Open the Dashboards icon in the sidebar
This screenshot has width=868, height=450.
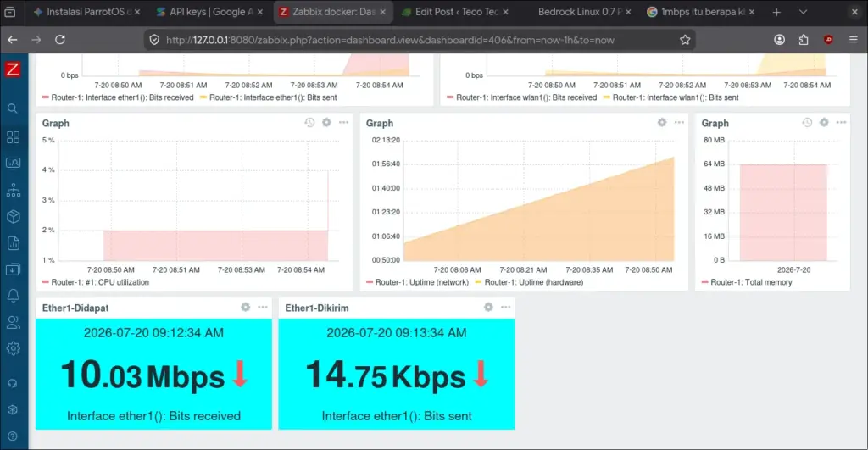14,136
